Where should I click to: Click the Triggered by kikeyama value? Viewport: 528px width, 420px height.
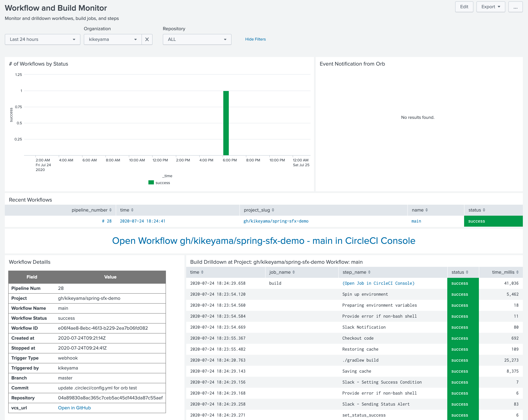click(x=68, y=368)
